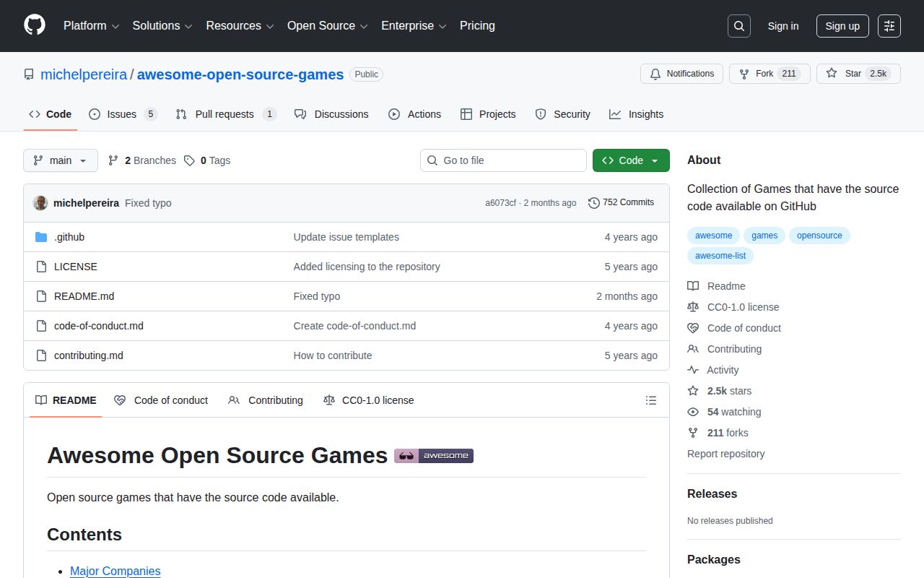This screenshot has width=924, height=578.
Task: Switch to the Pull requests tab
Action: pos(225,113)
